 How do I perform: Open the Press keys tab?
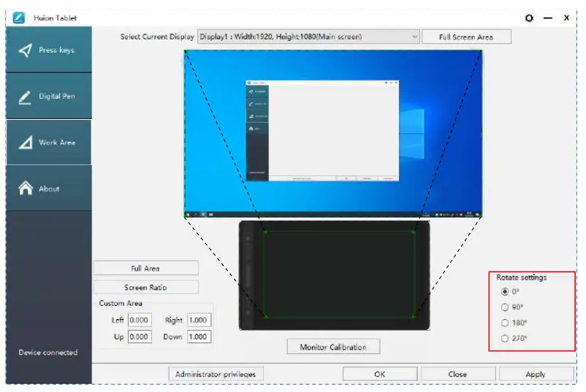(48, 50)
